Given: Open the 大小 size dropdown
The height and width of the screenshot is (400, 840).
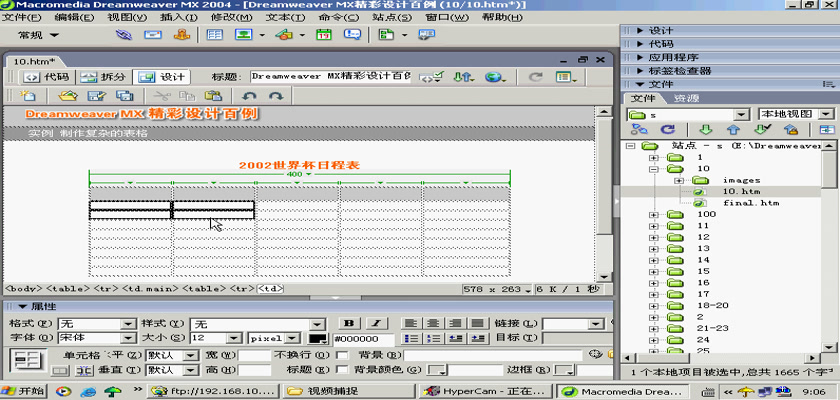Looking at the screenshot, I should pyautogui.click(x=234, y=338).
